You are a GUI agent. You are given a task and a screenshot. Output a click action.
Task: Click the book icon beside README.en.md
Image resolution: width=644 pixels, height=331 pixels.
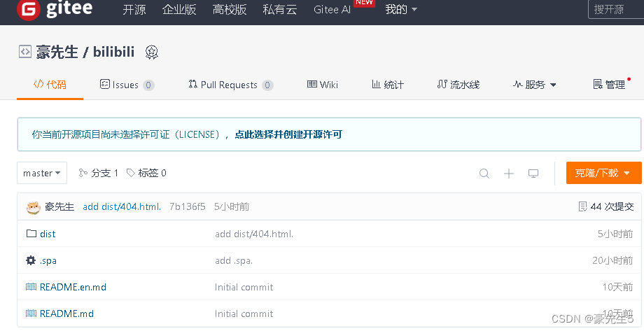(x=31, y=287)
